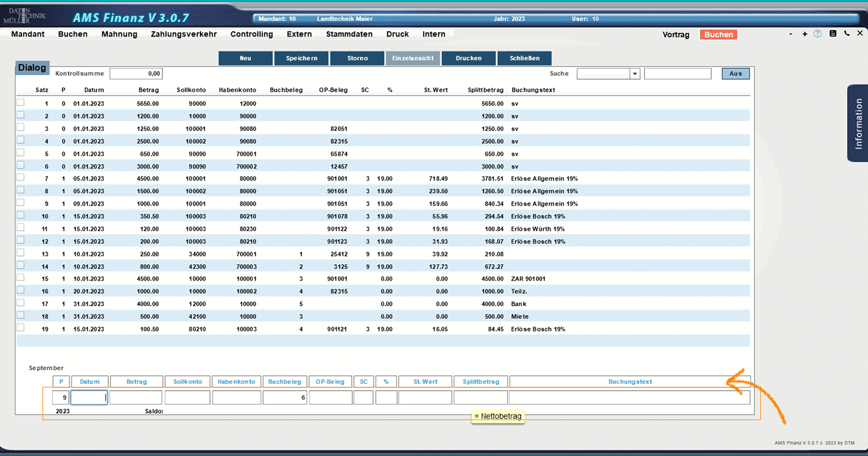Open the Zahlungsverkehr menu
Image resolution: width=868 pixels, height=456 pixels.
click(x=183, y=34)
